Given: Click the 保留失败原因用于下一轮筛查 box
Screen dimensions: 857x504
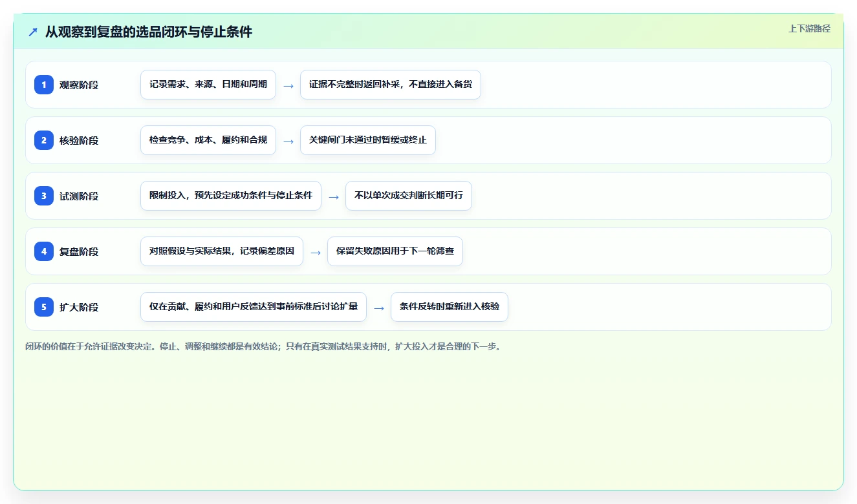Looking at the screenshot, I should [x=395, y=251].
